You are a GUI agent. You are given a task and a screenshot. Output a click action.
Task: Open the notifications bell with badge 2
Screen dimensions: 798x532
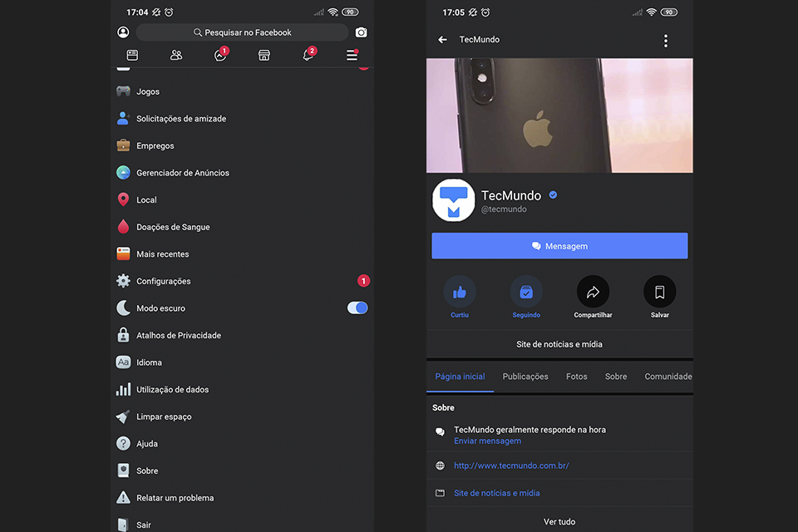pyautogui.click(x=309, y=53)
